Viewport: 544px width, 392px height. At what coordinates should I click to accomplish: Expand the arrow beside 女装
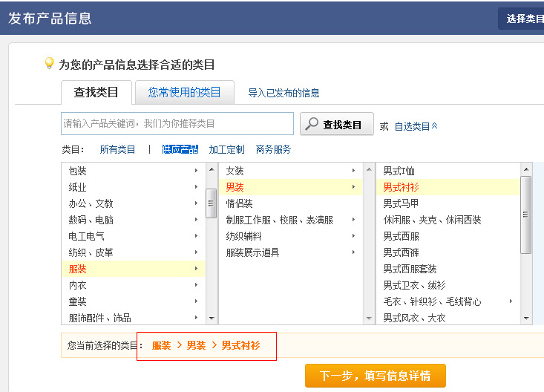pyautogui.click(x=353, y=171)
